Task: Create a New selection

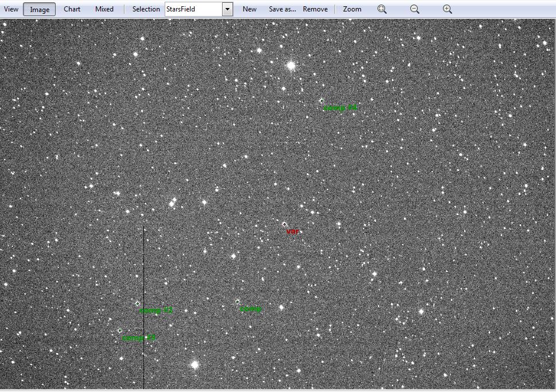Action: (250, 9)
